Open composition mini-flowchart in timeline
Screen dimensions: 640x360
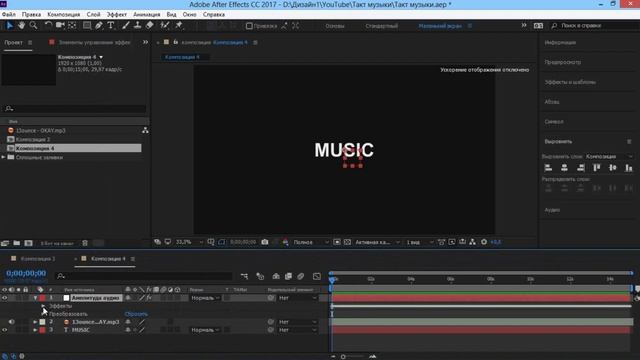point(244,276)
